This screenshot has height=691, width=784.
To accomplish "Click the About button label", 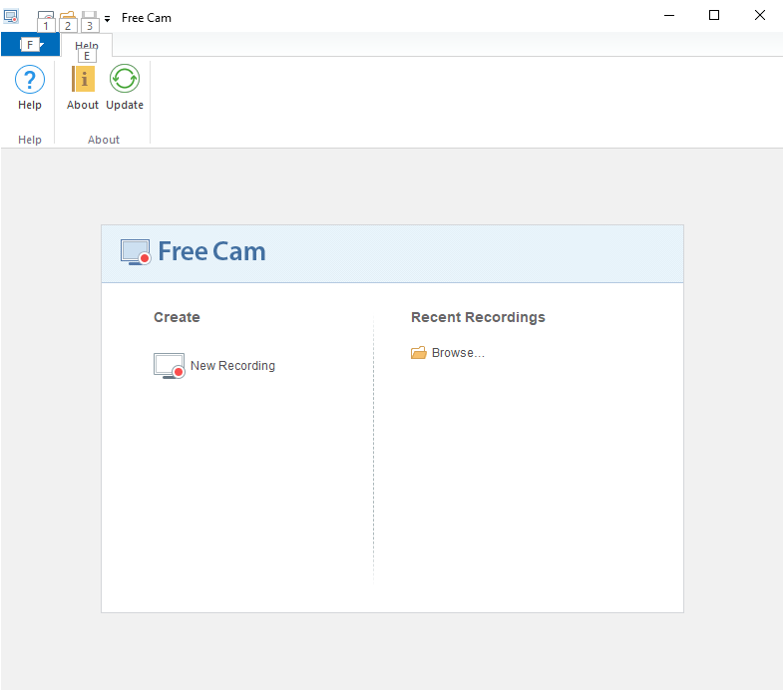I will pyautogui.click(x=83, y=105).
